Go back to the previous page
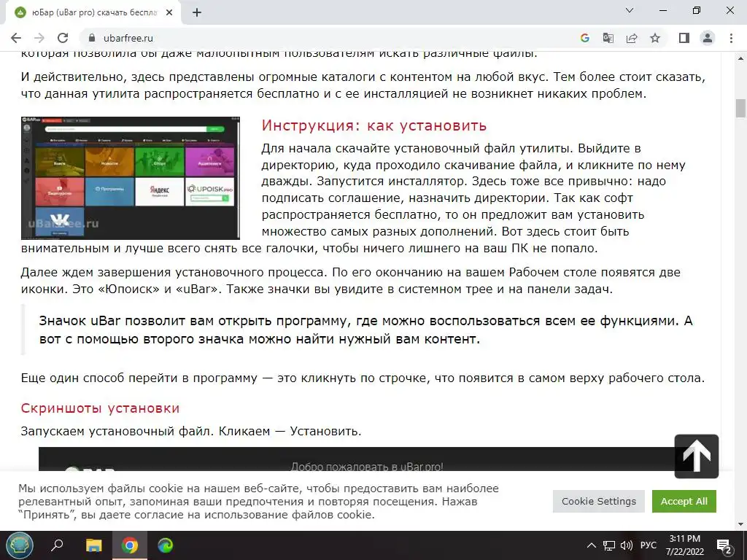The image size is (747, 560). click(x=16, y=38)
